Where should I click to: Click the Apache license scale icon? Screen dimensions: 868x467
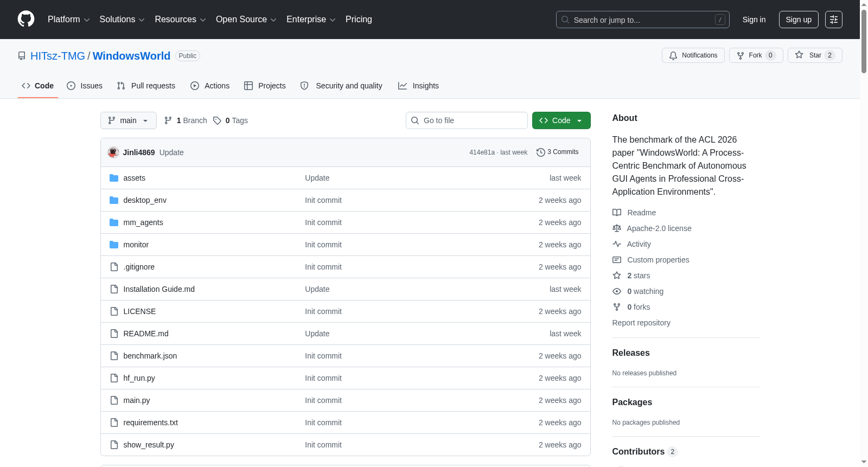click(617, 228)
